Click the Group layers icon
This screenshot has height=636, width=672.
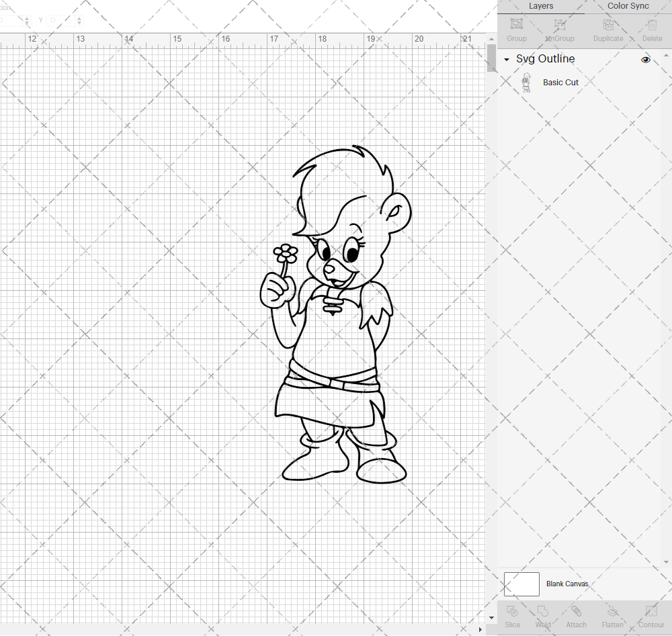click(x=516, y=24)
